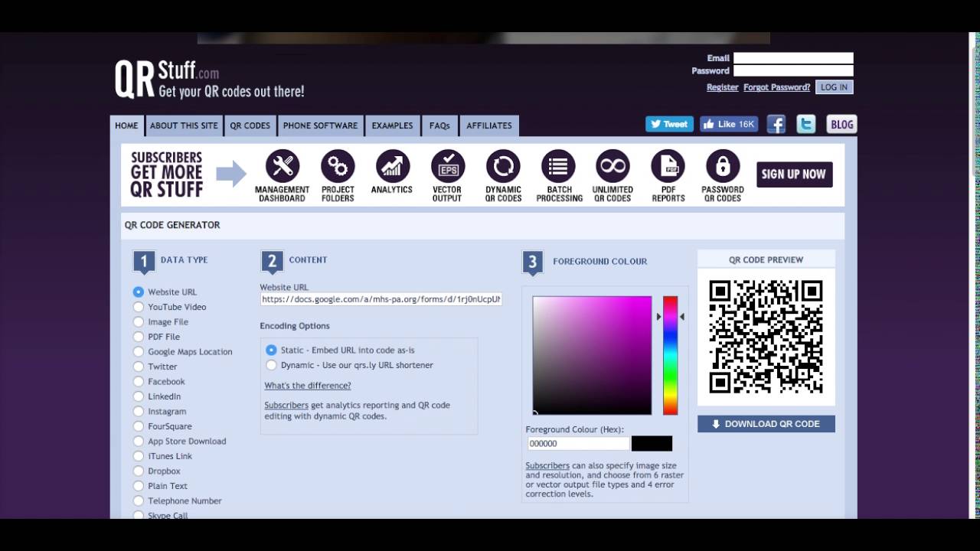
Task: Click the Tweet button
Action: (x=669, y=124)
